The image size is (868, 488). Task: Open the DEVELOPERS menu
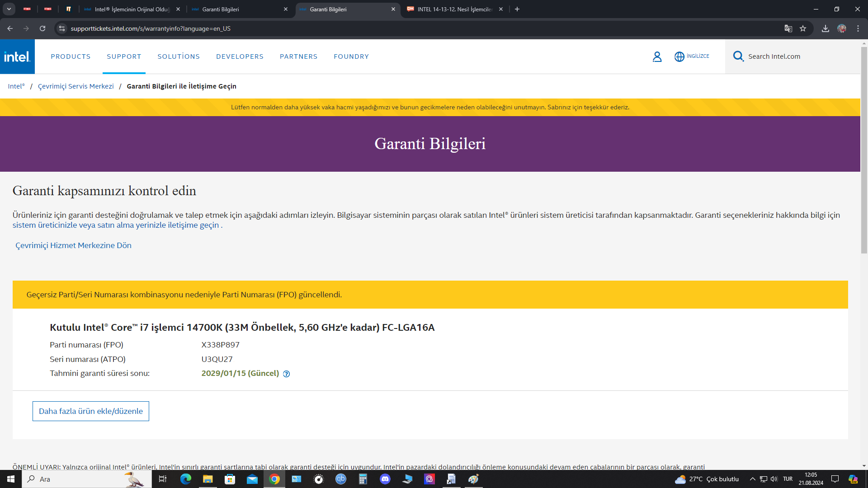pos(240,56)
